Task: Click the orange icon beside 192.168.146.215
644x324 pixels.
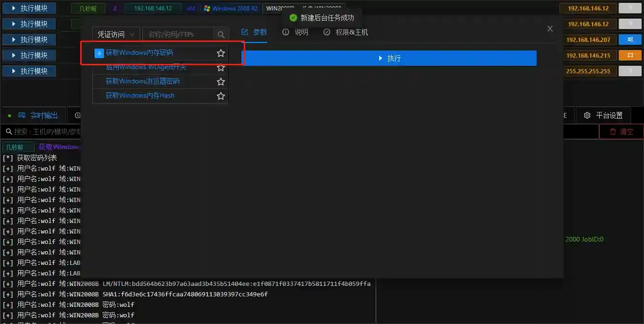Action: pyautogui.click(x=630, y=55)
